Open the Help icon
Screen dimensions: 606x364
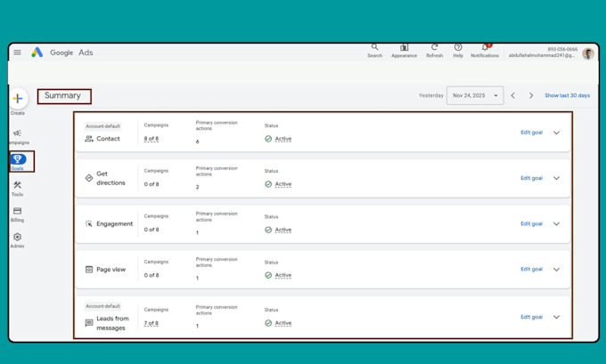(x=458, y=47)
